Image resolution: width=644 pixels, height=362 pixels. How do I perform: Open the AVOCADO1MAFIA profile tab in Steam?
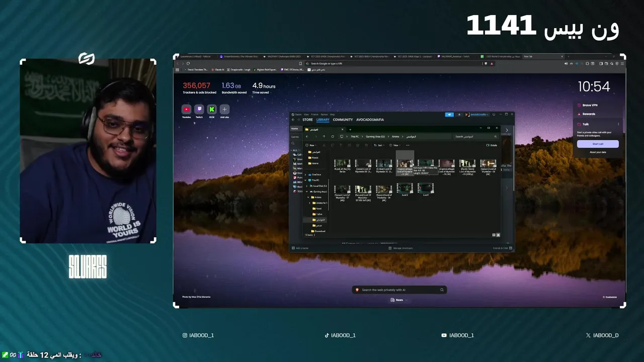[x=370, y=120]
